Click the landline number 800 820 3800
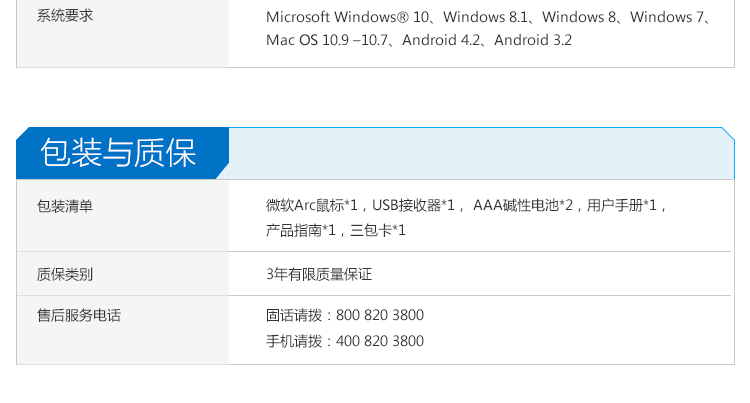Image resolution: width=750 pixels, height=403 pixels. tap(380, 315)
